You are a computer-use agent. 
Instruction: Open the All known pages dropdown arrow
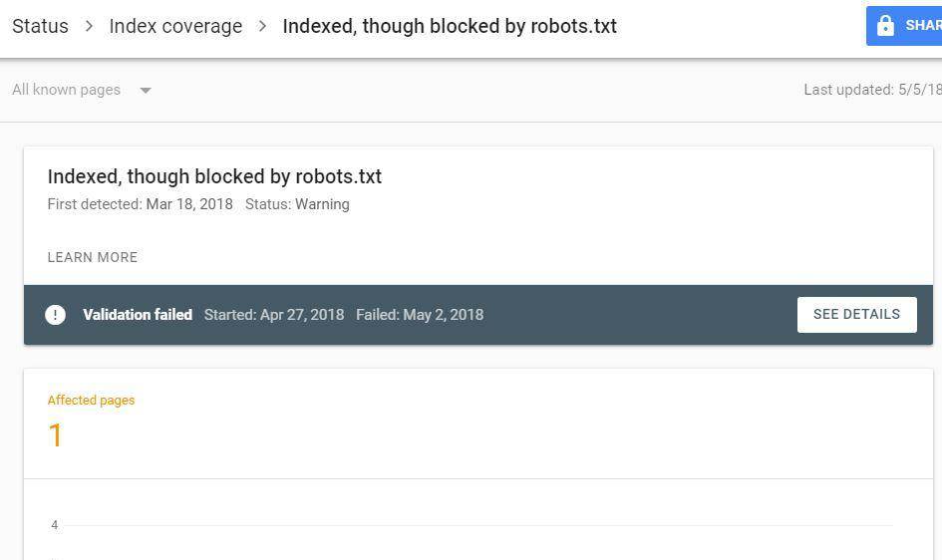coord(146,91)
